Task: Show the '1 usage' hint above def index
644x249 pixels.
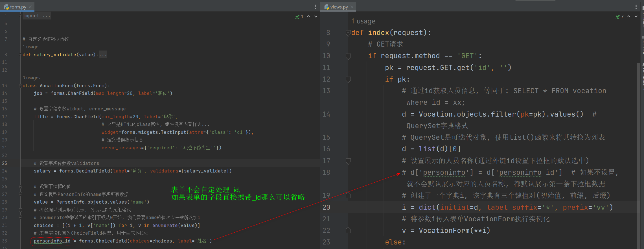Action: click(363, 21)
